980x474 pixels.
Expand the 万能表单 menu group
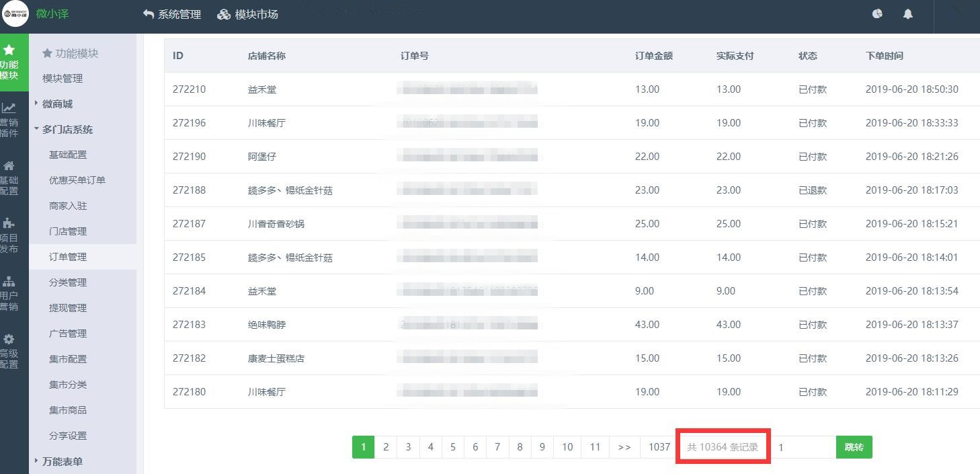[x=62, y=461]
